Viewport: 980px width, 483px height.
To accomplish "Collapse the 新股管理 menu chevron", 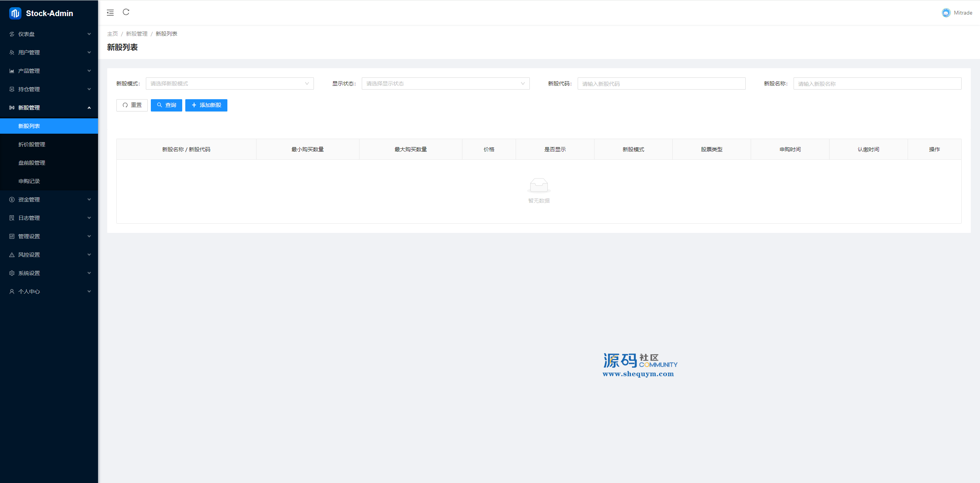I will (89, 108).
